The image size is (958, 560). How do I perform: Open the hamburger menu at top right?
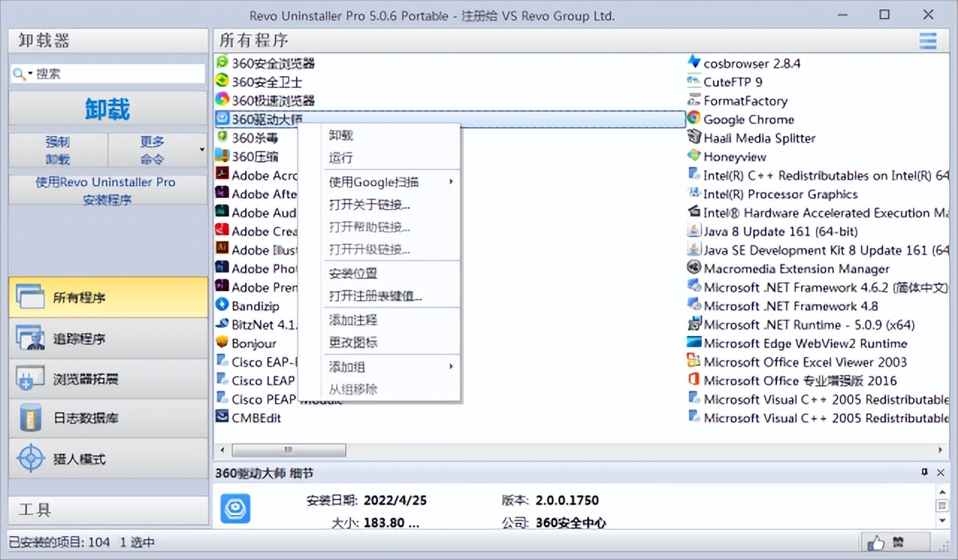point(927,41)
